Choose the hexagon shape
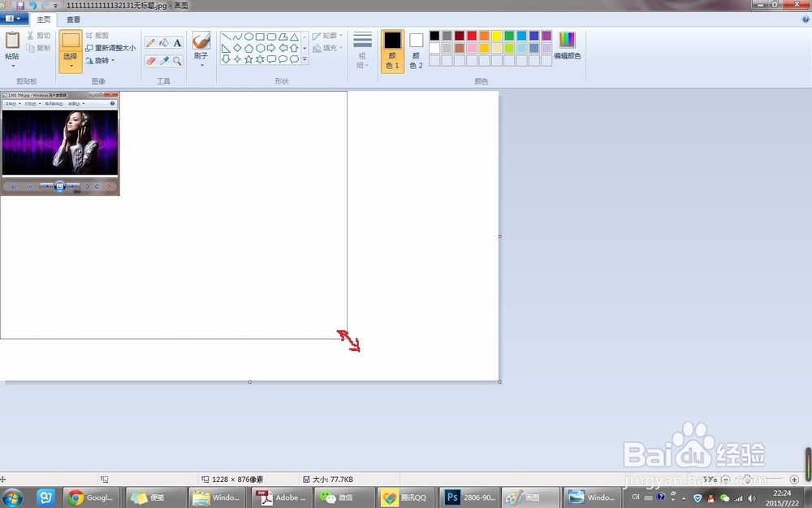 tap(261, 48)
